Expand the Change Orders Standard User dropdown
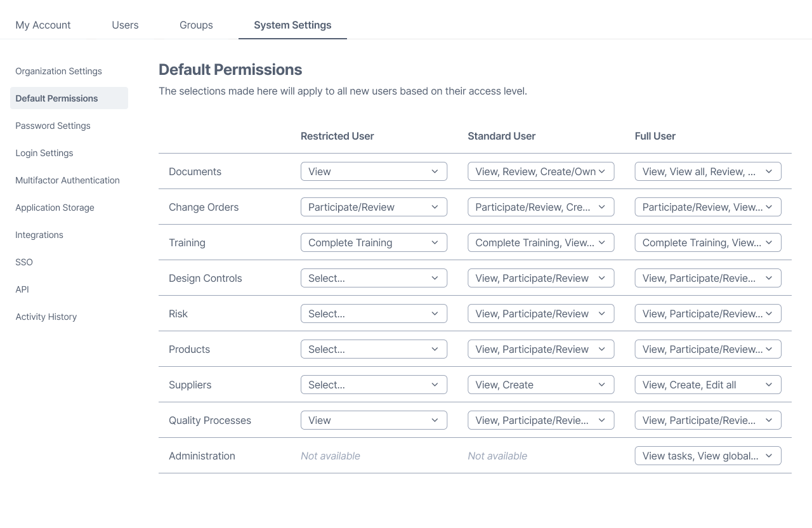 (540, 207)
